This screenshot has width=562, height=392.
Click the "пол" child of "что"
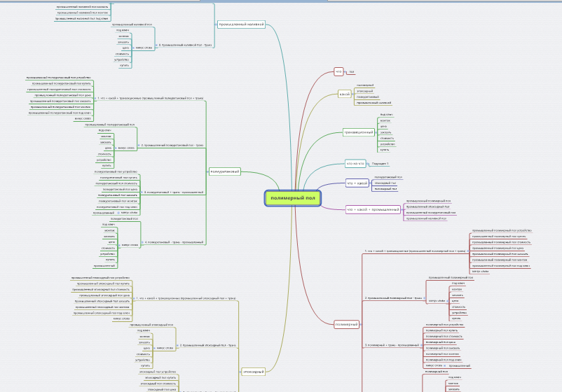[x=352, y=71]
